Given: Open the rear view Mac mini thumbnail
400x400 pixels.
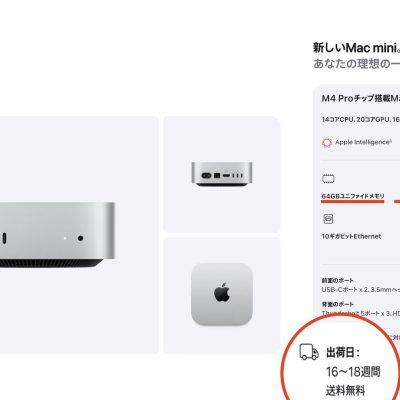Looking at the screenshot, I should point(222,174).
